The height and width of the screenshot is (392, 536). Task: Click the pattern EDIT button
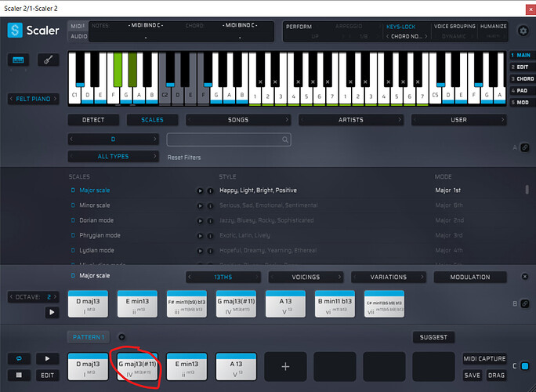click(47, 376)
